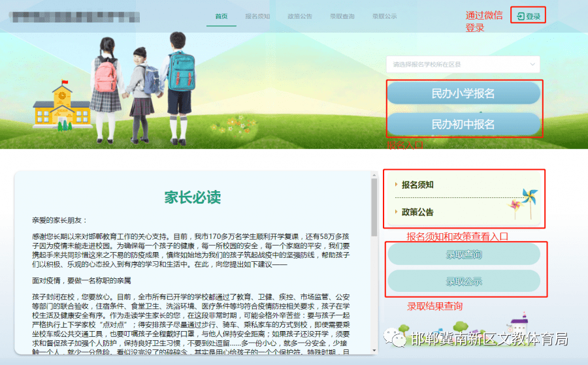This screenshot has width=588, height=365.
Task: Switch to 报名须知 navigation tab
Action: 257,16
